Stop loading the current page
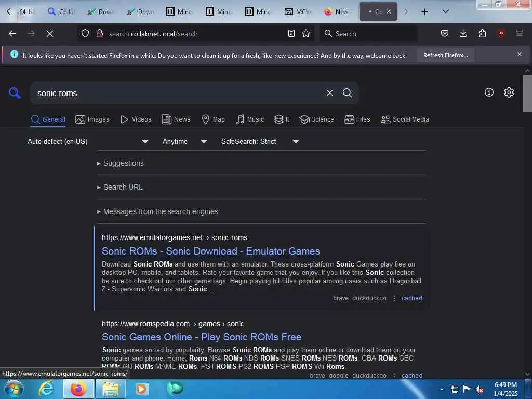 click(50, 34)
